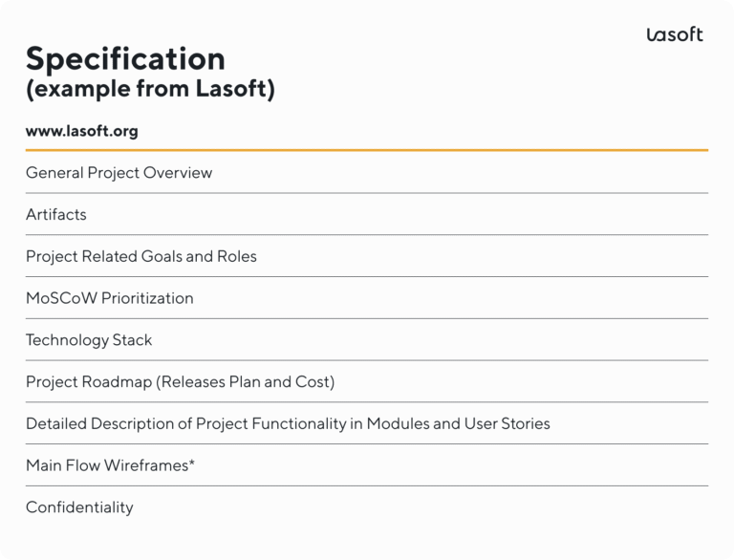The image size is (734, 560).
Task: Open Detailed Description of Project Functionality row
Action: tap(288, 423)
